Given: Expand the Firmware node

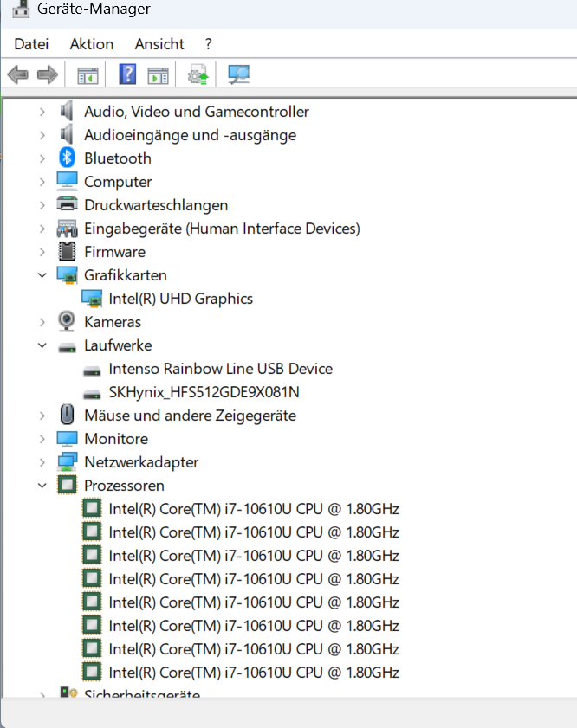Looking at the screenshot, I should (42, 252).
